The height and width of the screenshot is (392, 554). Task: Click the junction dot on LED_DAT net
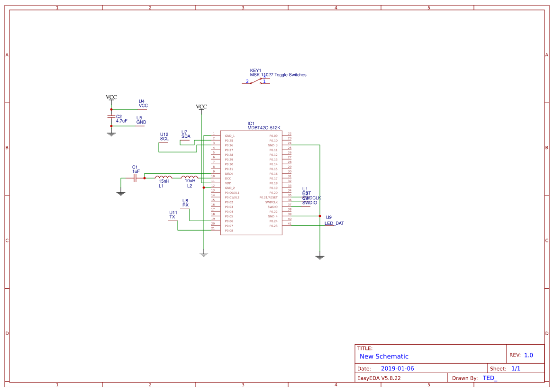click(320, 216)
